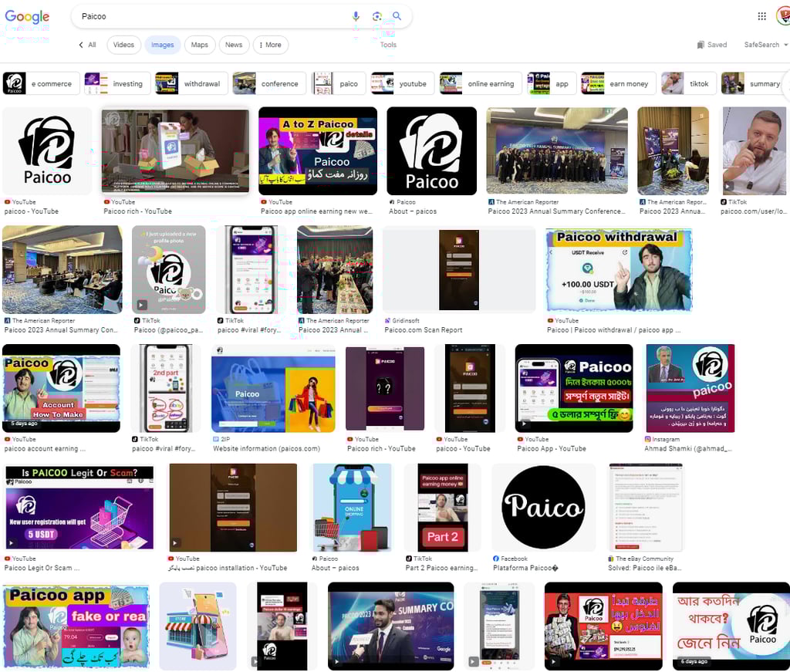Open 'Paicoo.com Scan Report' link
The image size is (790, 672).
424,330
